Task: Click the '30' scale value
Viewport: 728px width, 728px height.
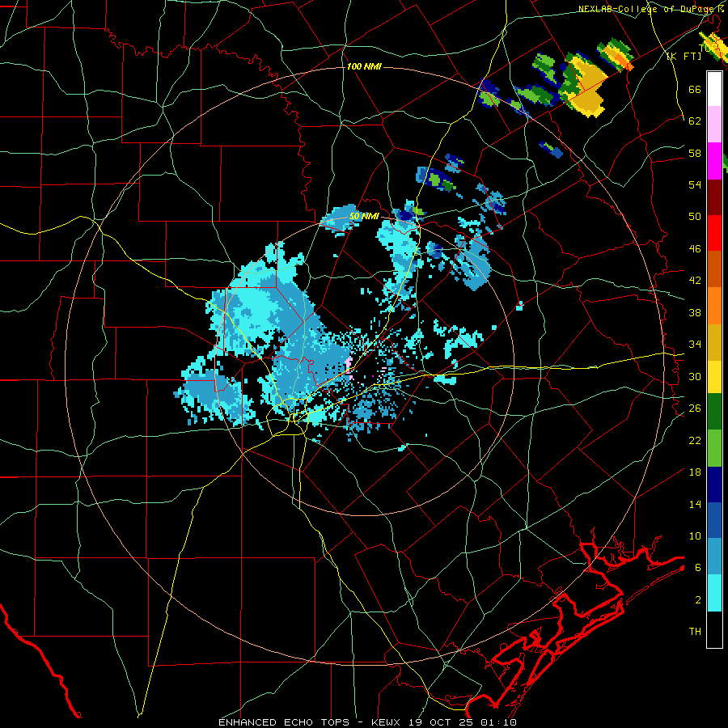Action: click(x=695, y=376)
